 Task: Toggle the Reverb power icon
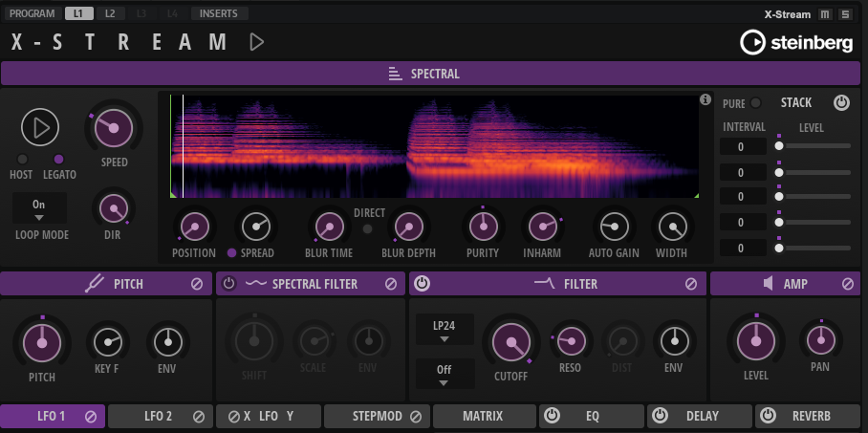click(770, 416)
